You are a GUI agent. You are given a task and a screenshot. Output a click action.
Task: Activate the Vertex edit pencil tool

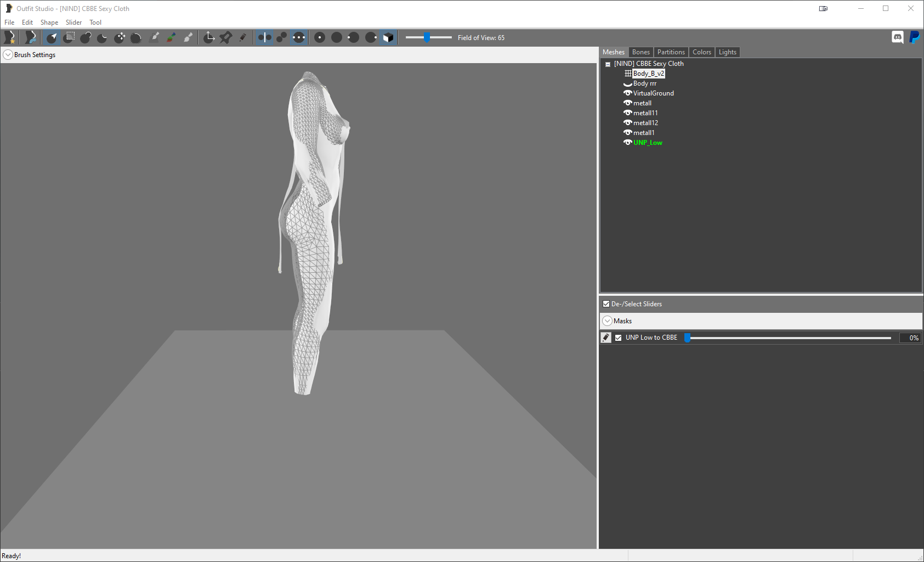tap(243, 37)
